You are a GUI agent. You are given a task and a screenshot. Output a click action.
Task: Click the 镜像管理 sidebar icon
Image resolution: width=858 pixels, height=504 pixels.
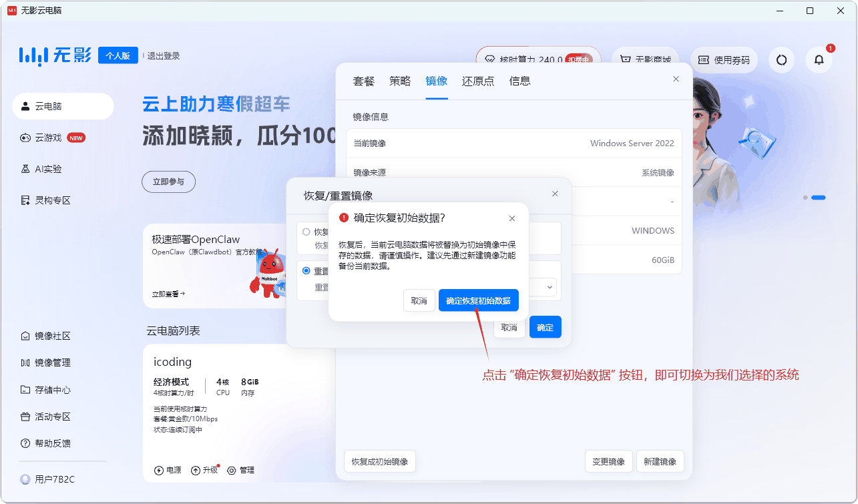click(25, 363)
